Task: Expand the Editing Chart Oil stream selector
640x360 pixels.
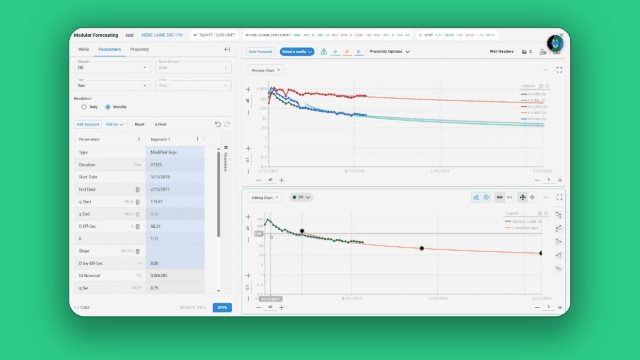Action: click(x=301, y=197)
